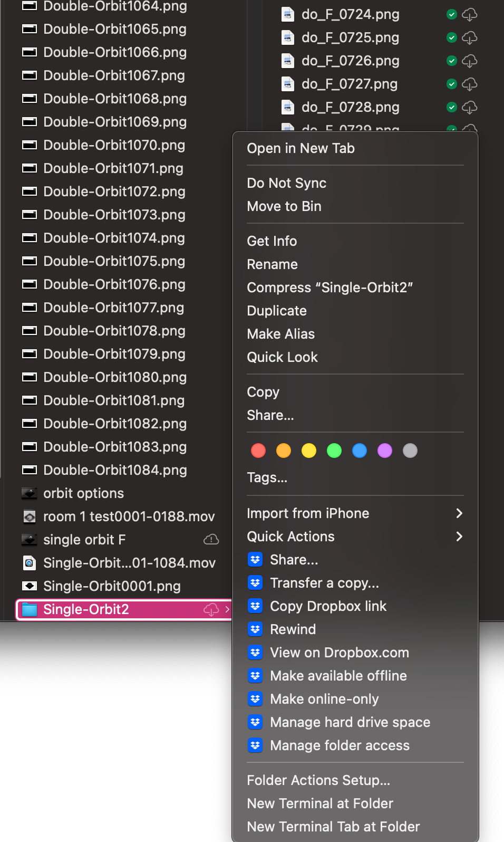Select Double-Orbit1070.png file
This screenshot has height=842, width=504.
114,145
